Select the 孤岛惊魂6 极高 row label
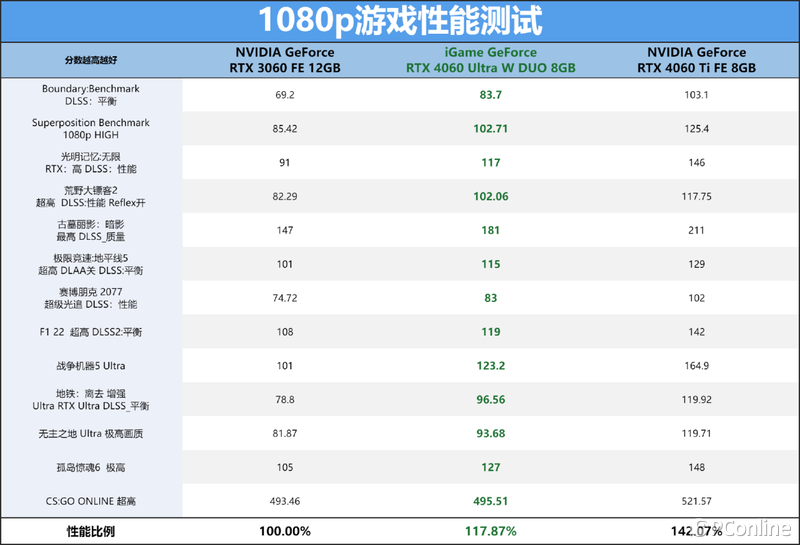800x545 pixels. [91, 467]
